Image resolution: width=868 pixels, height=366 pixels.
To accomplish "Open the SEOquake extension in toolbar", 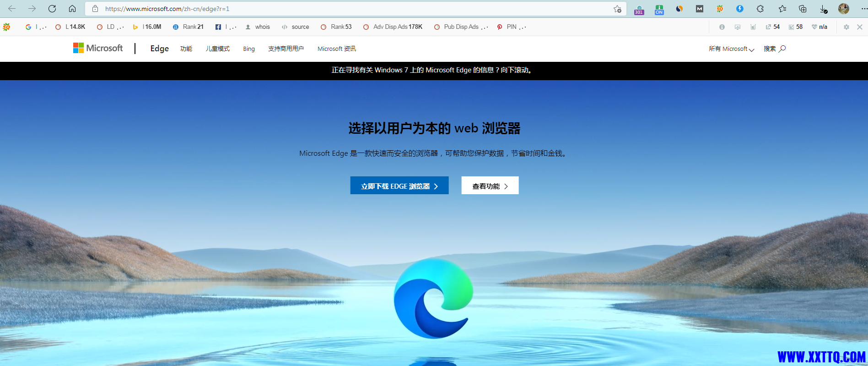I will pyautogui.click(x=720, y=9).
